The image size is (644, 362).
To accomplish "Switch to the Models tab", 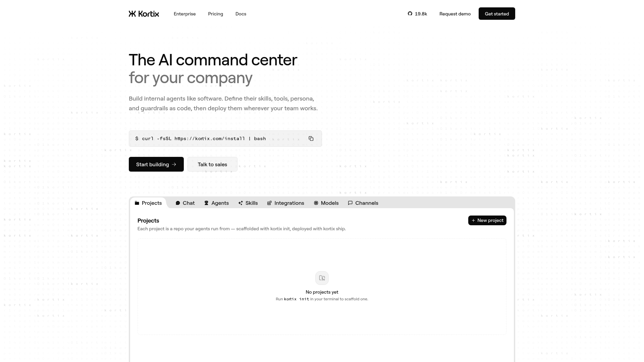I will point(326,203).
